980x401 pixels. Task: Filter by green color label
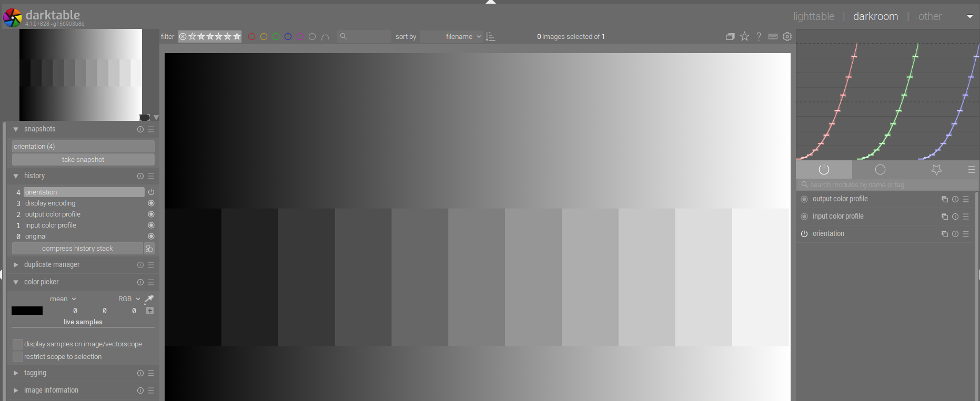[x=276, y=37]
